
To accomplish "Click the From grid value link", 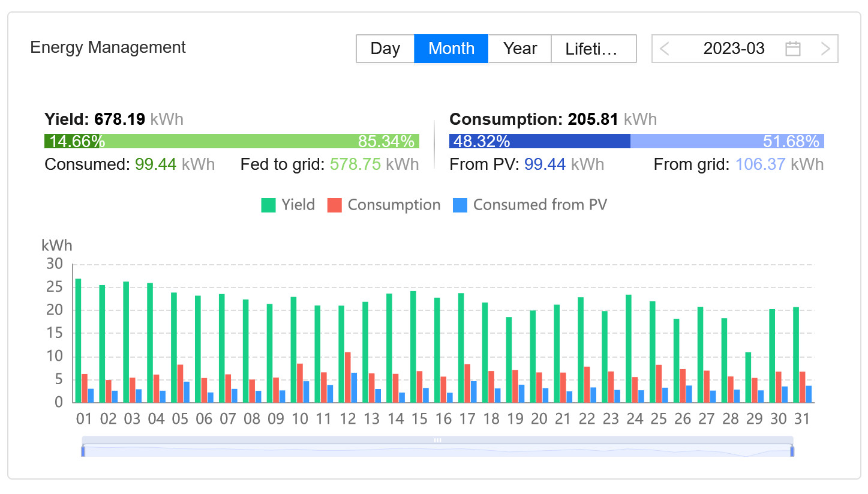I will pyautogui.click(x=761, y=164).
